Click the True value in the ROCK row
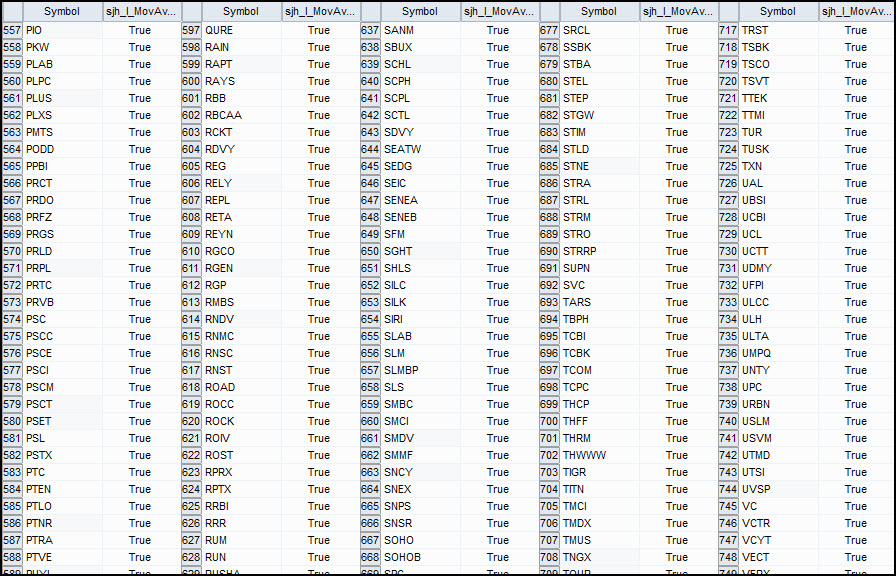The image size is (896, 576). pos(319,421)
